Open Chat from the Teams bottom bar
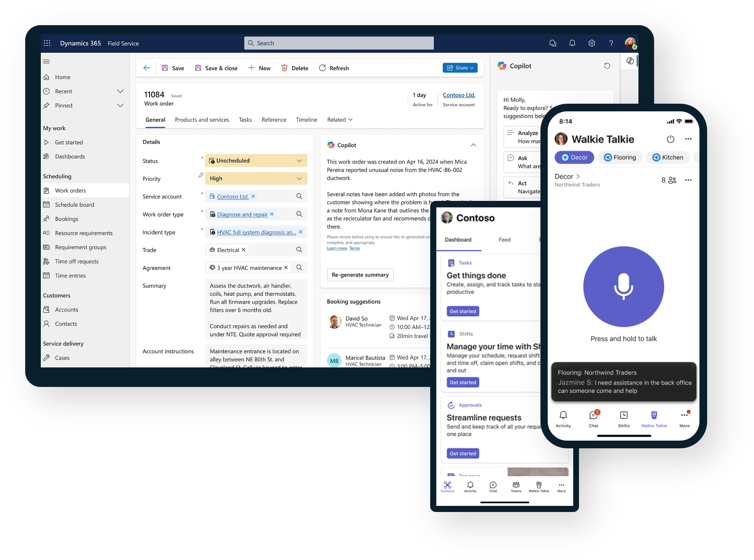The image size is (754, 560). coord(593,418)
